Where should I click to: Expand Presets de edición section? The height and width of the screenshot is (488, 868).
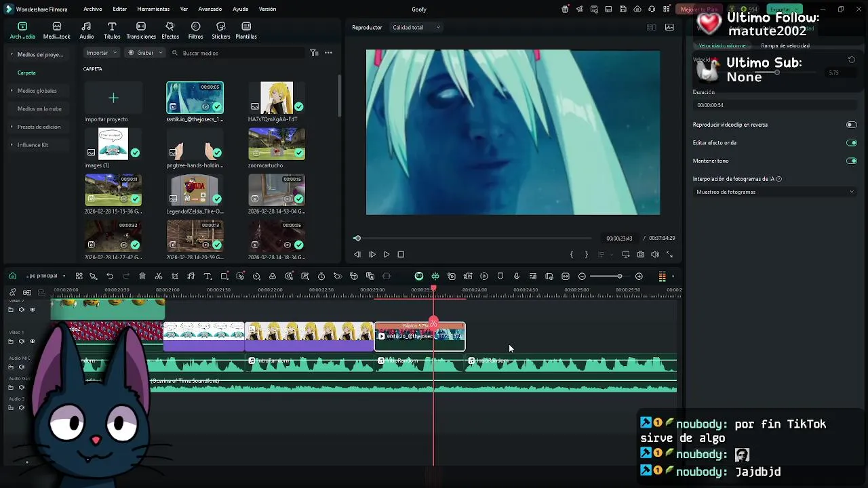pos(12,127)
